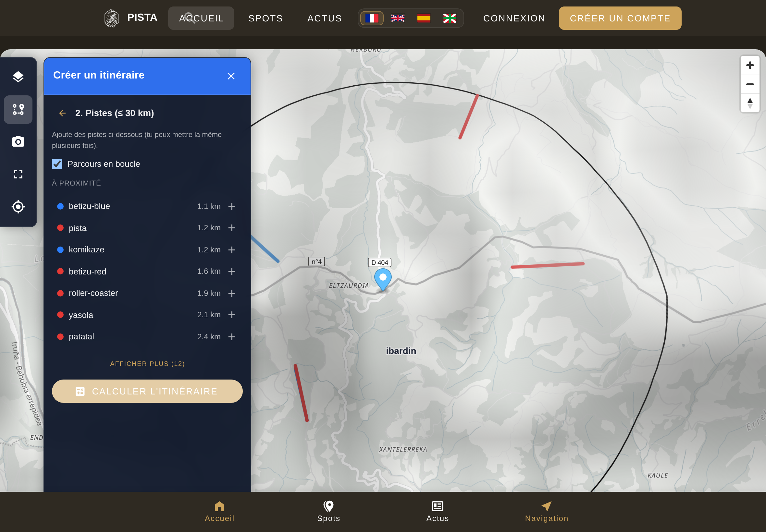Click the D 404 road marker
This screenshot has height=532, width=766.
tap(379, 262)
